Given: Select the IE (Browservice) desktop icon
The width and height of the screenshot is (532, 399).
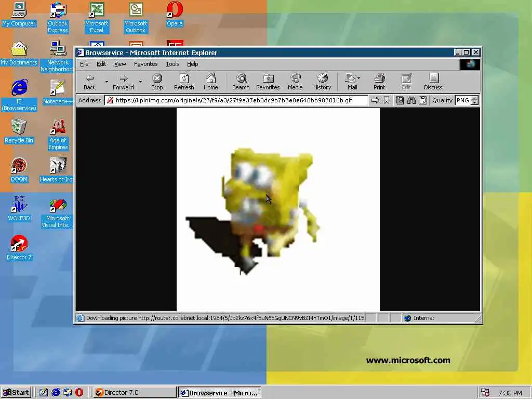Looking at the screenshot, I should 19,96.
